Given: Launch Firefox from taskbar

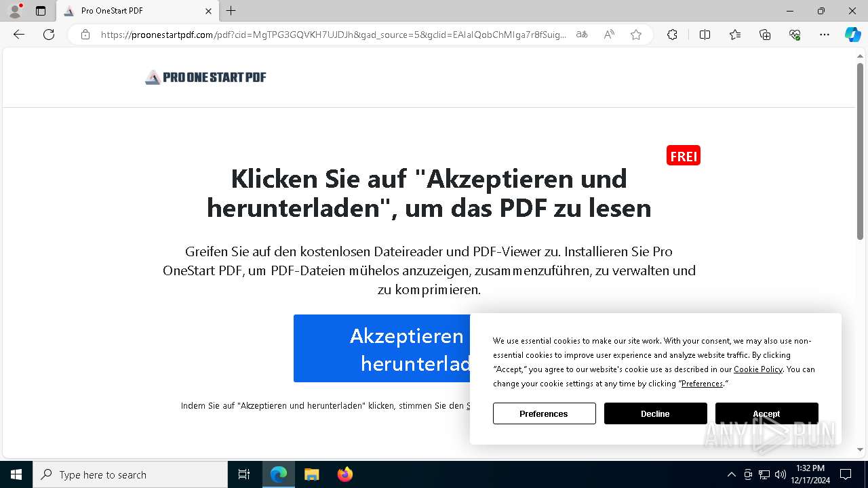Looking at the screenshot, I should tap(344, 474).
